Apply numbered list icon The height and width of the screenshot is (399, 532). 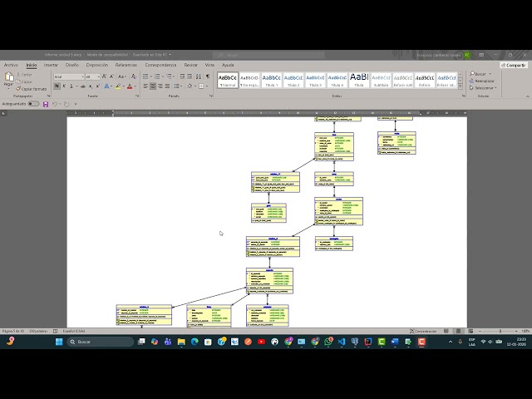(x=157, y=76)
